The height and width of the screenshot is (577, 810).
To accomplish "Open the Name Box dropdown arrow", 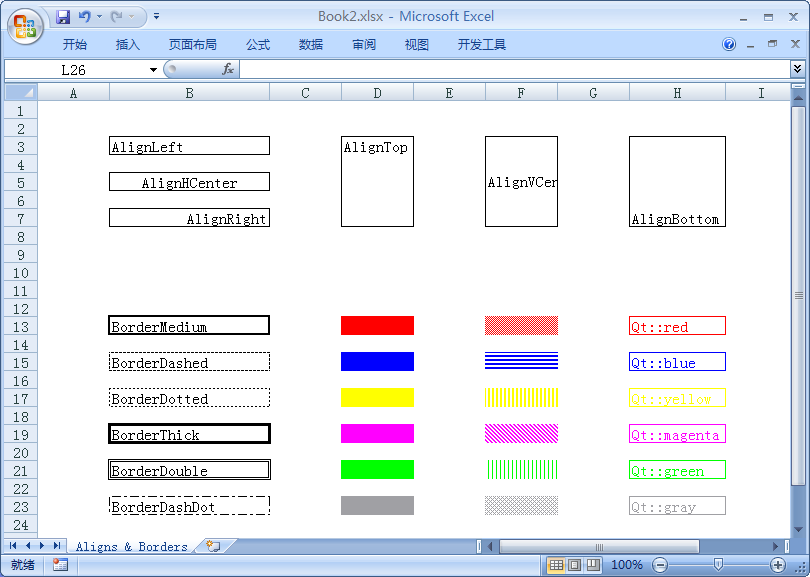I will pyautogui.click(x=153, y=70).
